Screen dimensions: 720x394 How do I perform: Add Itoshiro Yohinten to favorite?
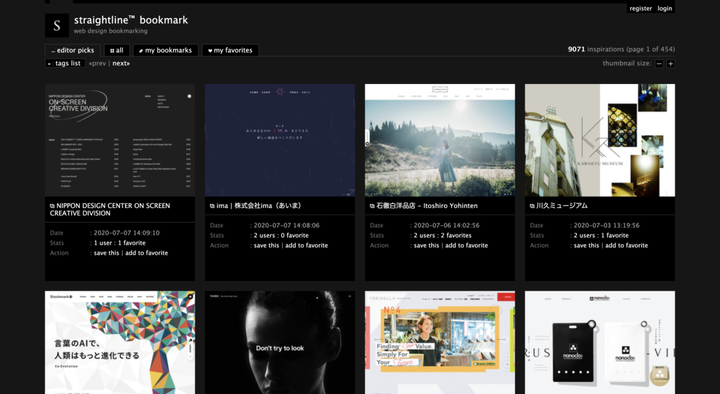point(467,246)
